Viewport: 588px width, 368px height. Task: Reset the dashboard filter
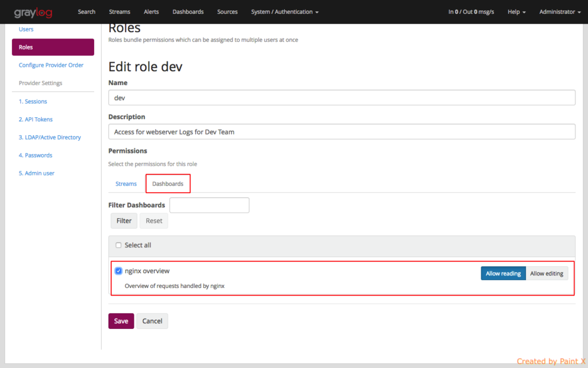click(153, 221)
